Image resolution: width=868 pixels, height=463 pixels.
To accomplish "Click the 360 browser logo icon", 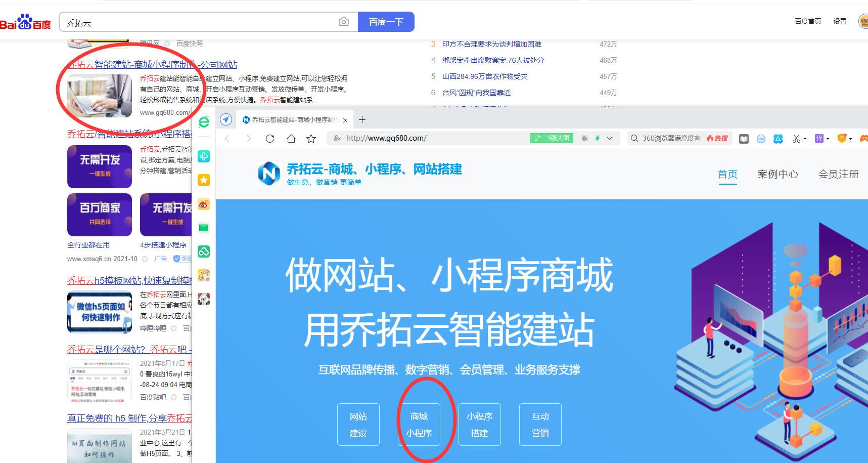I will pyautogui.click(x=204, y=121).
